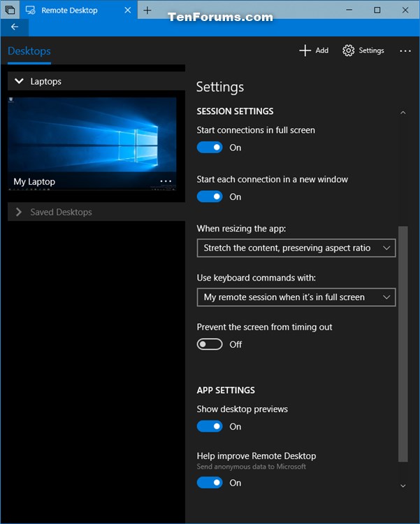
Task: Click the settings panel scrollbar
Action: click(x=403, y=344)
